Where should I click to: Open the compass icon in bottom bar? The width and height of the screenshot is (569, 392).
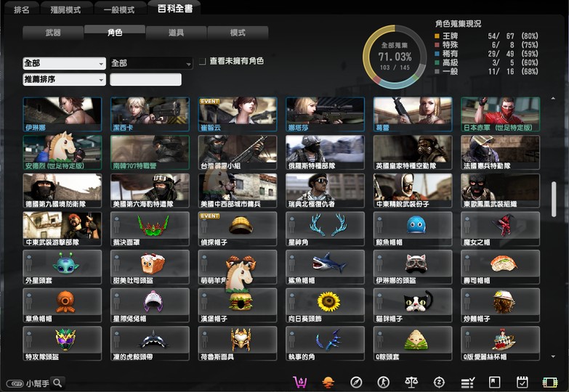pos(355,382)
